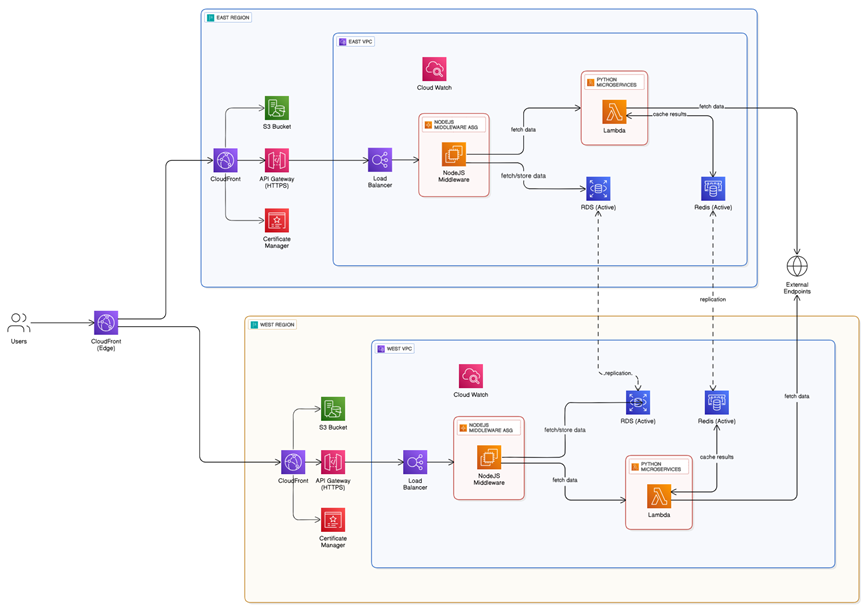The width and height of the screenshot is (865, 608).
Task: Select the S3 Bucket icon in EAST REGION
Action: point(276,109)
